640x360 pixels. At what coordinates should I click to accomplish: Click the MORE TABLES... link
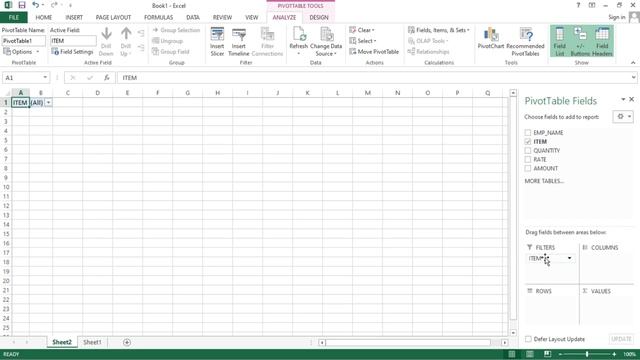544,181
